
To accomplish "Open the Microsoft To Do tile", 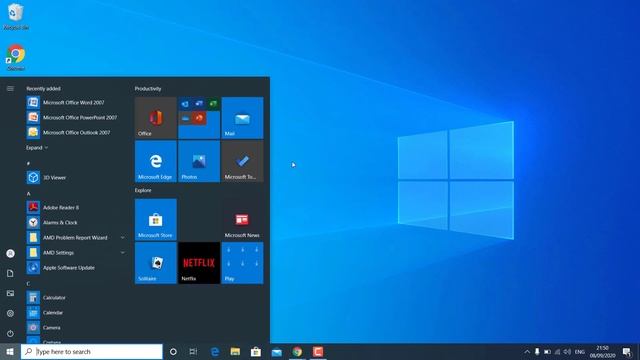I will click(x=242, y=161).
